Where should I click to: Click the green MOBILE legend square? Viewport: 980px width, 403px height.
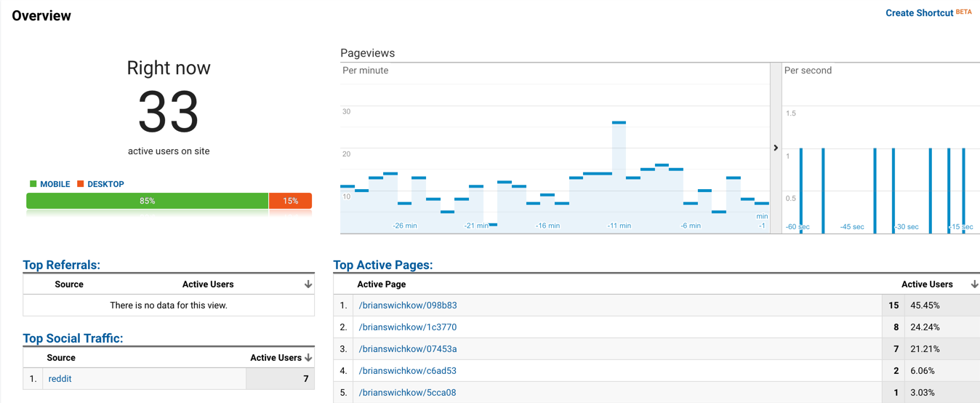[x=33, y=184]
